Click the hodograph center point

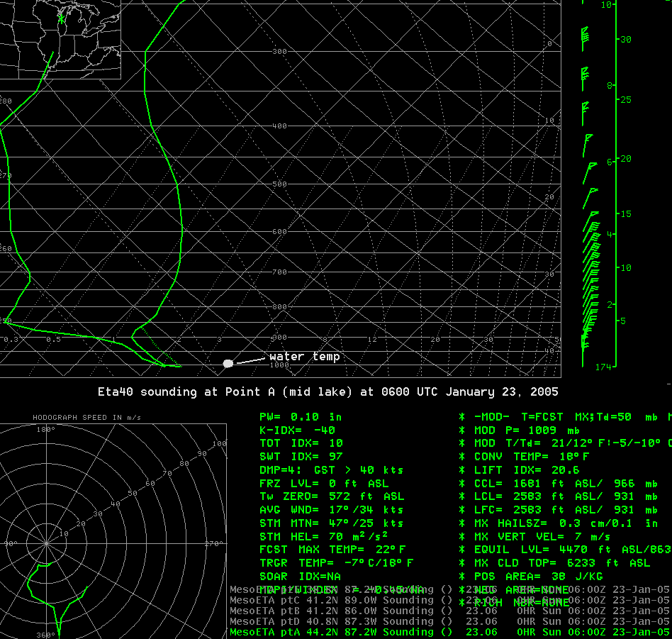47,544
